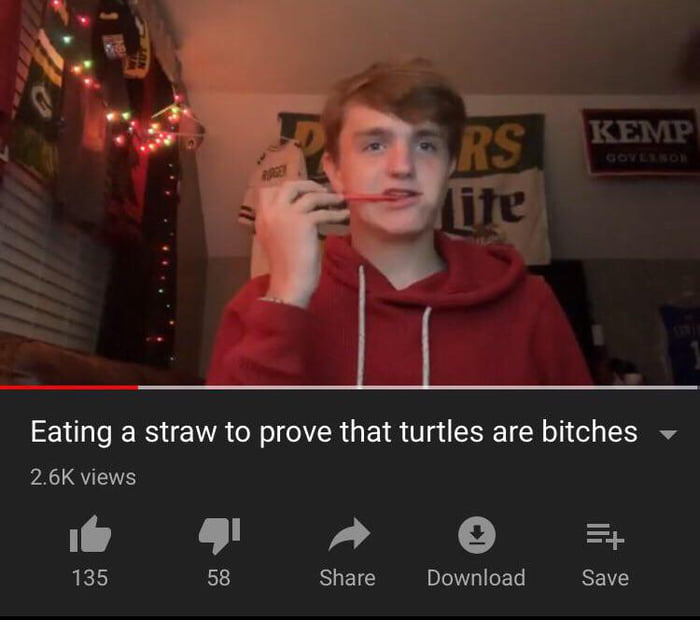This screenshot has width=700, height=620.
Task: Click the red played progress bar portion
Action: (69, 387)
